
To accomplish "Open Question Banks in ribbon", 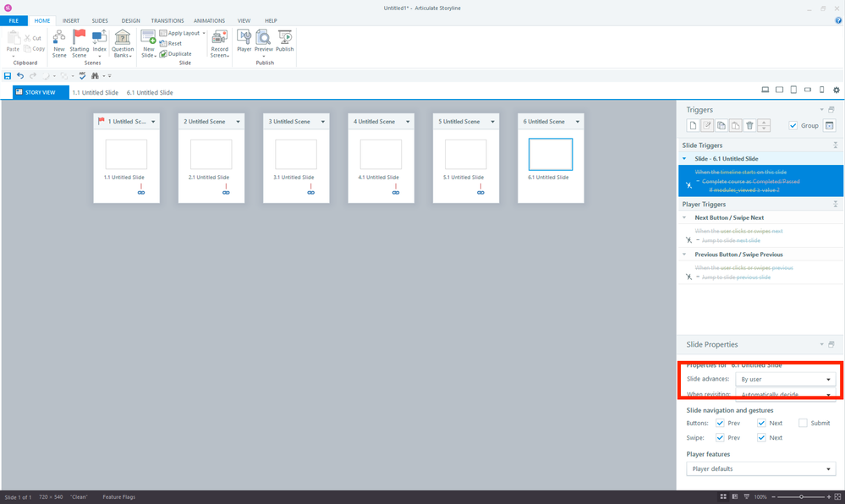I will pos(123,41).
